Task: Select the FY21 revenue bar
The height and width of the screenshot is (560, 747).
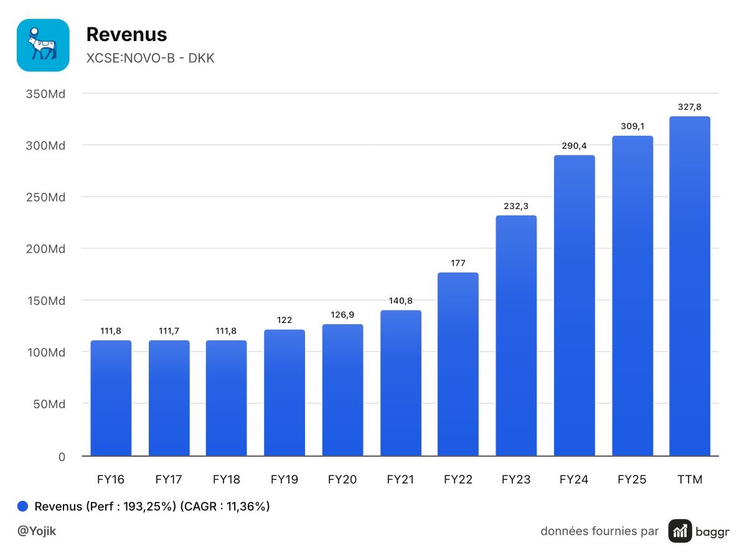Action: click(x=401, y=383)
